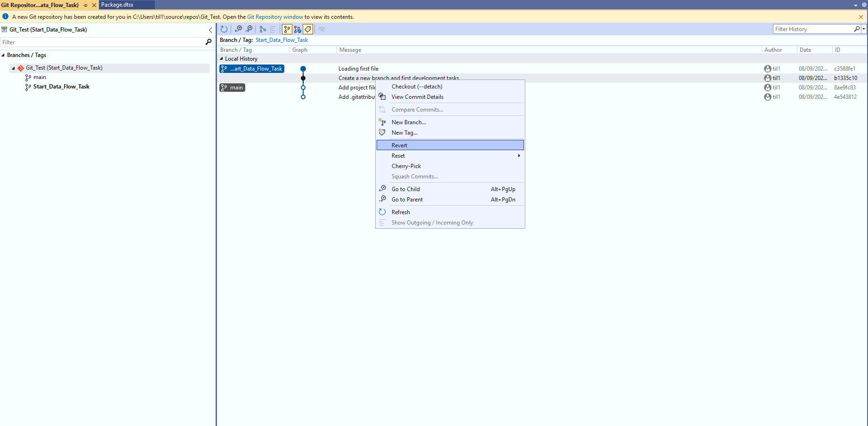Click the New Branch menu icon
Viewport: 868px width, 426px height.
[382, 122]
